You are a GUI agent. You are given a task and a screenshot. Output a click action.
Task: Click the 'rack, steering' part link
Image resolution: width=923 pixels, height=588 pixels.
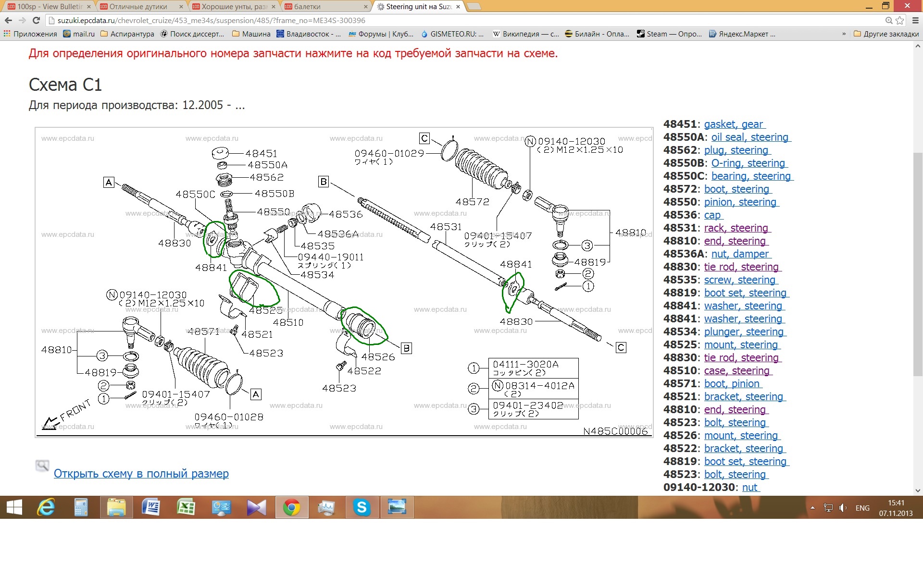(736, 228)
